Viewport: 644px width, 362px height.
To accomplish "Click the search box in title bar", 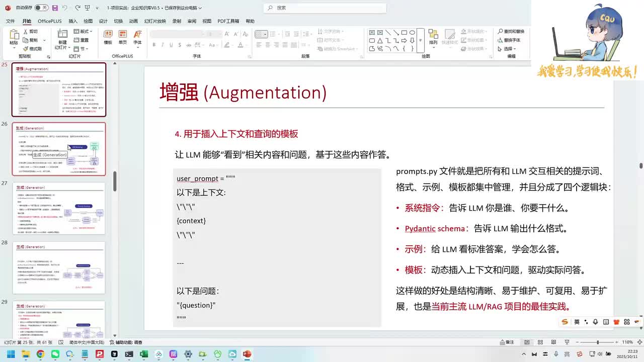I will coord(325,8).
